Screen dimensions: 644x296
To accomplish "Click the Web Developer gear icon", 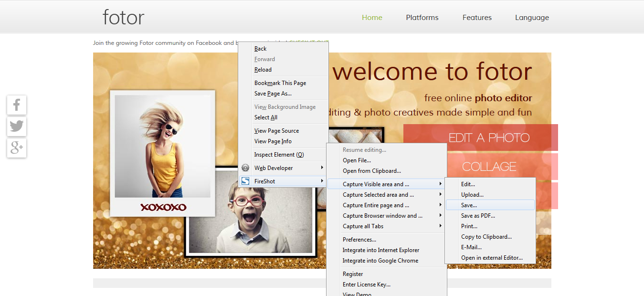I will tap(245, 168).
